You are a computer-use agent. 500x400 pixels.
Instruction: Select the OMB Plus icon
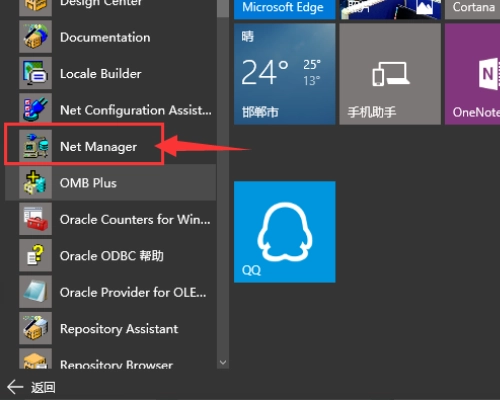35,183
